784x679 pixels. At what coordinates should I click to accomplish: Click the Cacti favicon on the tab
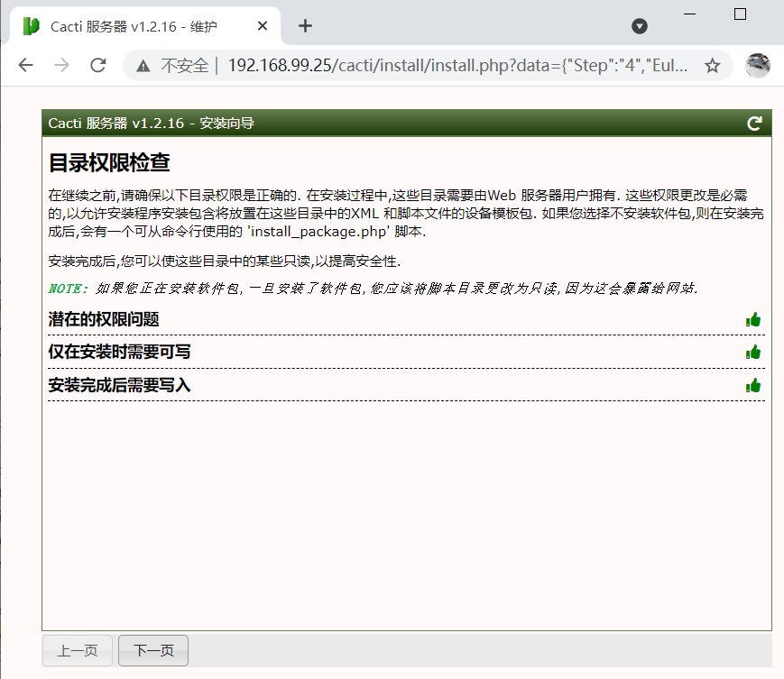[x=32, y=26]
